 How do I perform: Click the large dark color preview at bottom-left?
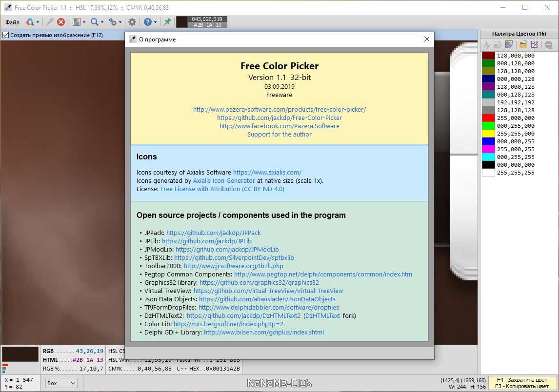(20, 354)
